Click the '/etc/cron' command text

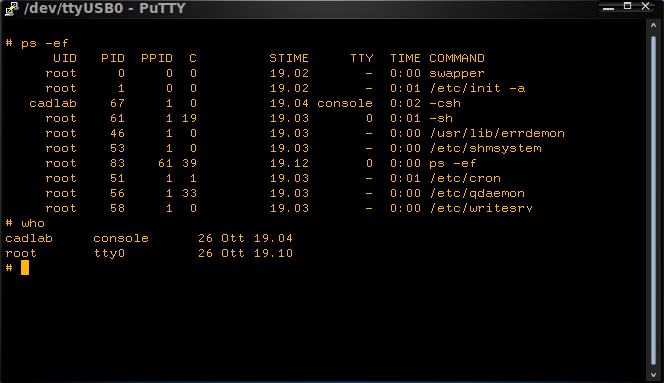[465, 178]
